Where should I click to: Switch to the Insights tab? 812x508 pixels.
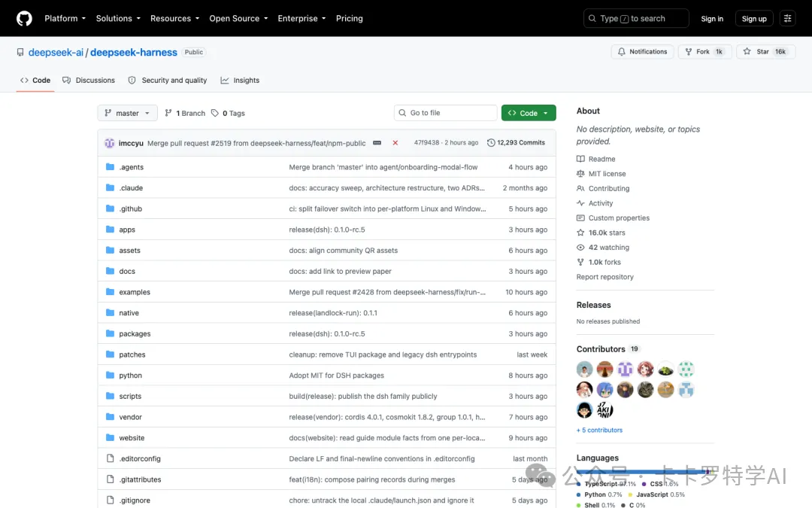tap(240, 81)
